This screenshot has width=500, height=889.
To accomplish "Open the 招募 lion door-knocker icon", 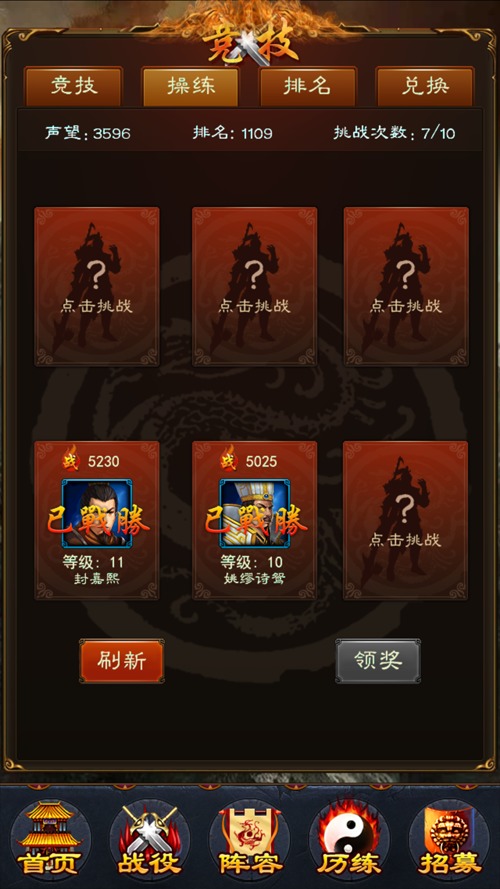I will click(x=449, y=837).
